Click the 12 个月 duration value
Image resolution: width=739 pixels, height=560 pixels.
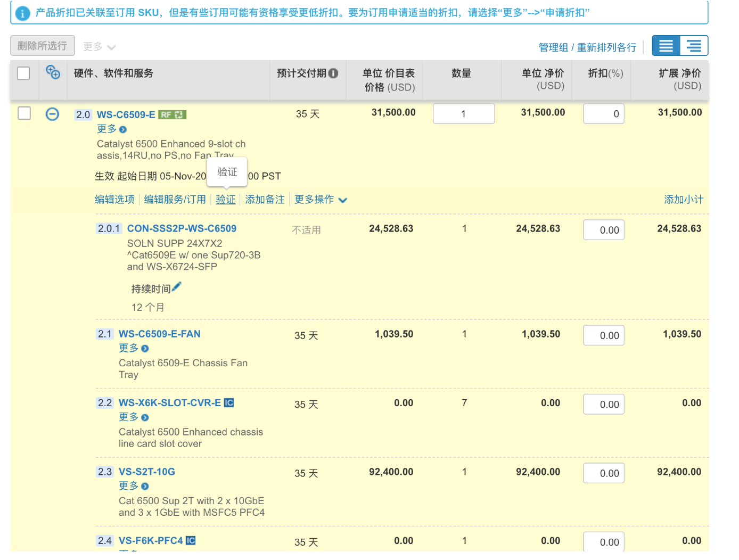click(x=147, y=307)
